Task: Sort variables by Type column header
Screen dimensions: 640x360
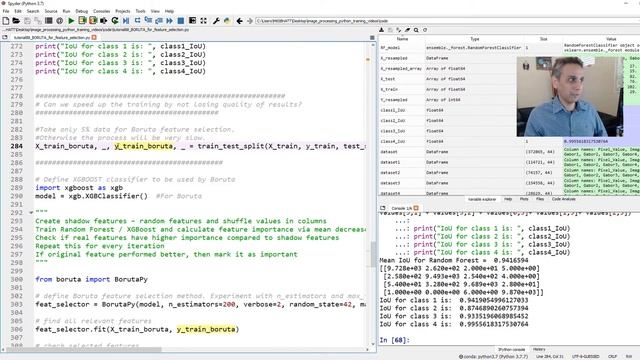Action: 475,39
